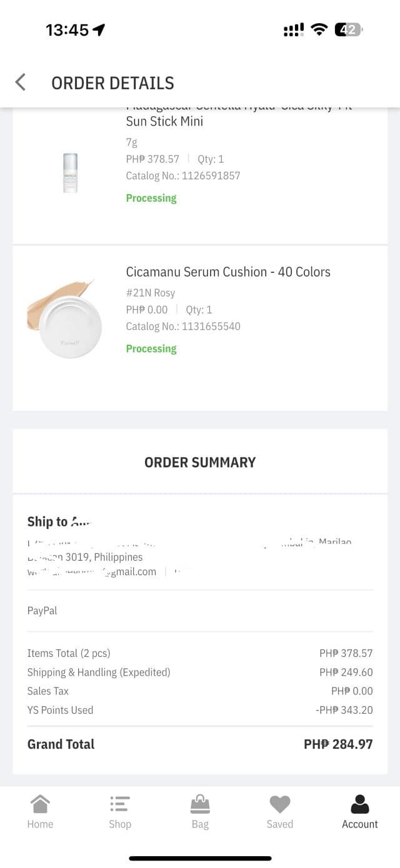The height and width of the screenshot is (868, 400).
Task: Tap the back arrow icon
Action: [21, 82]
